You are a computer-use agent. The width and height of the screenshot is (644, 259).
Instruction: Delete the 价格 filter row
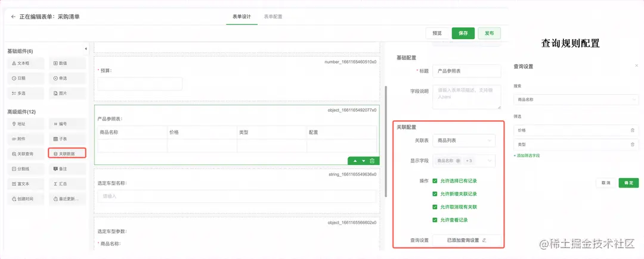point(633,130)
